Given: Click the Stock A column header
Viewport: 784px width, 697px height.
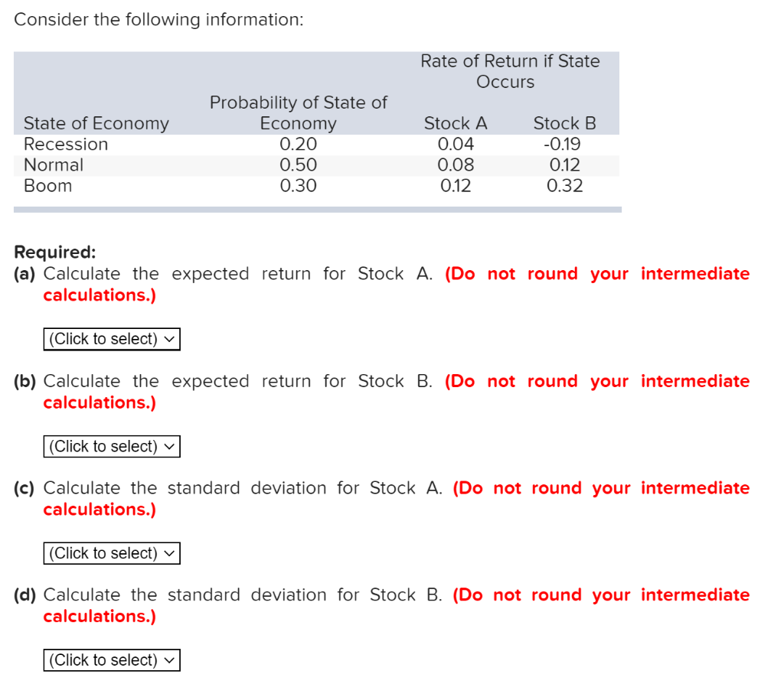Looking at the screenshot, I should [456, 122].
